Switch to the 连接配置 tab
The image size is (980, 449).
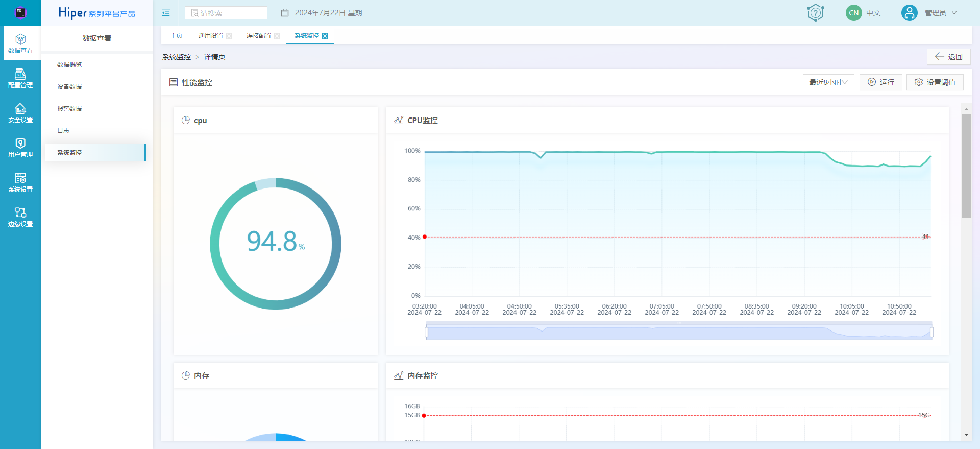pos(259,36)
